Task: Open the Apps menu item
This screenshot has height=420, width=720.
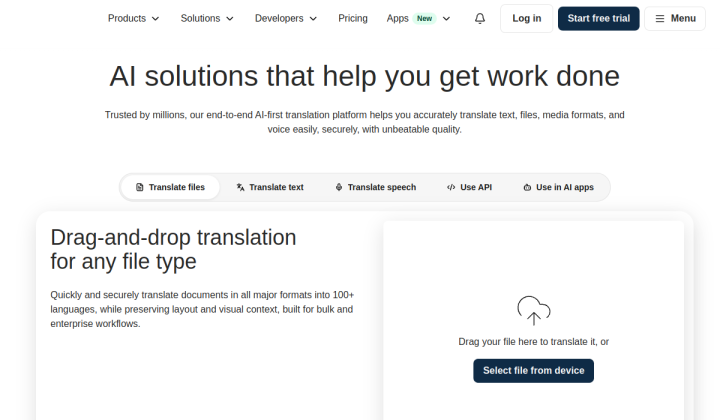Action: point(418,18)
